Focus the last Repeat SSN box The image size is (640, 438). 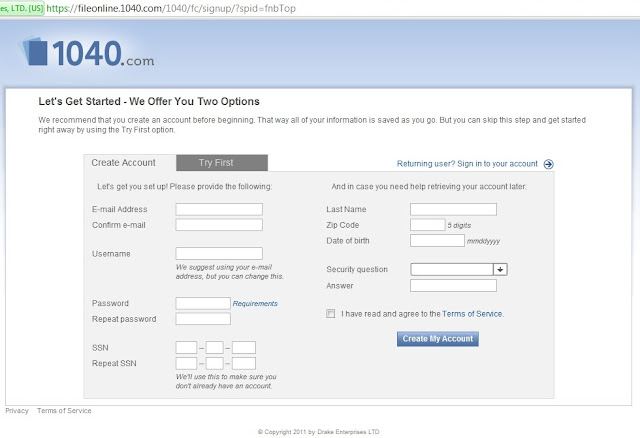tap(244, 363)
